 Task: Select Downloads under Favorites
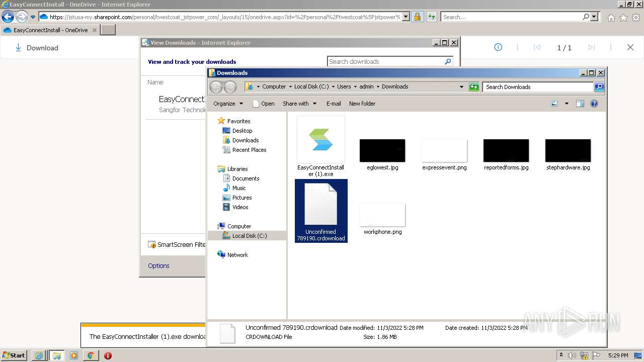pos(246,140)
